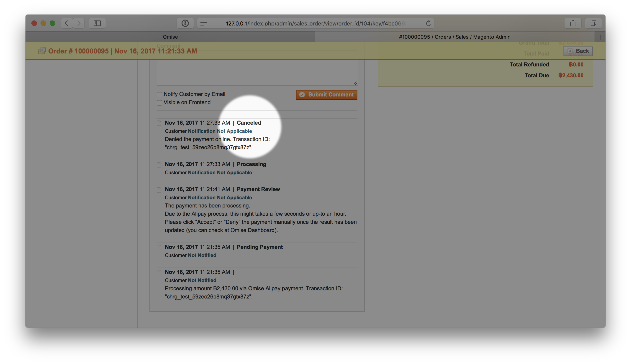Add a new tab with plus icon
This screenshot has width=631, height=364.
click(x=600, y=37)
